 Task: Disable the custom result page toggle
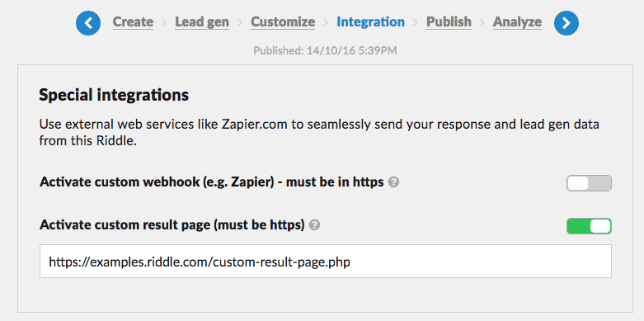coord(589,226)
